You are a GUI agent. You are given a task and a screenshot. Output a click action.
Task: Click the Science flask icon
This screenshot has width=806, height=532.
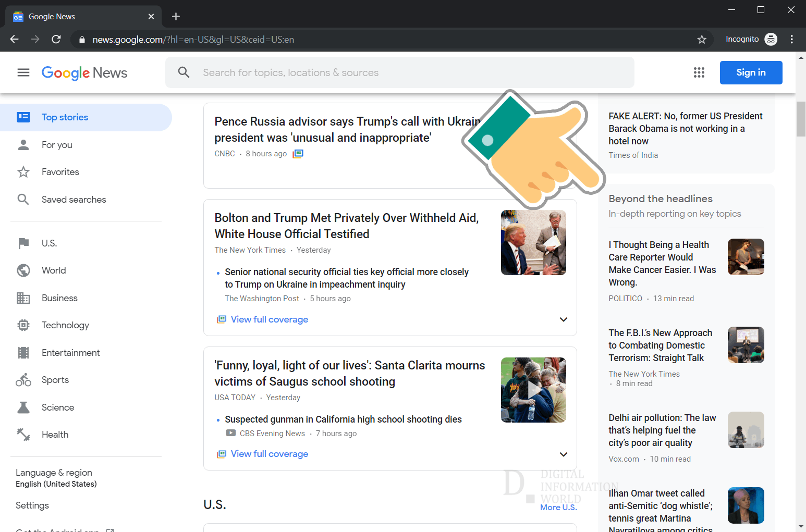click(x=23, y=407)
